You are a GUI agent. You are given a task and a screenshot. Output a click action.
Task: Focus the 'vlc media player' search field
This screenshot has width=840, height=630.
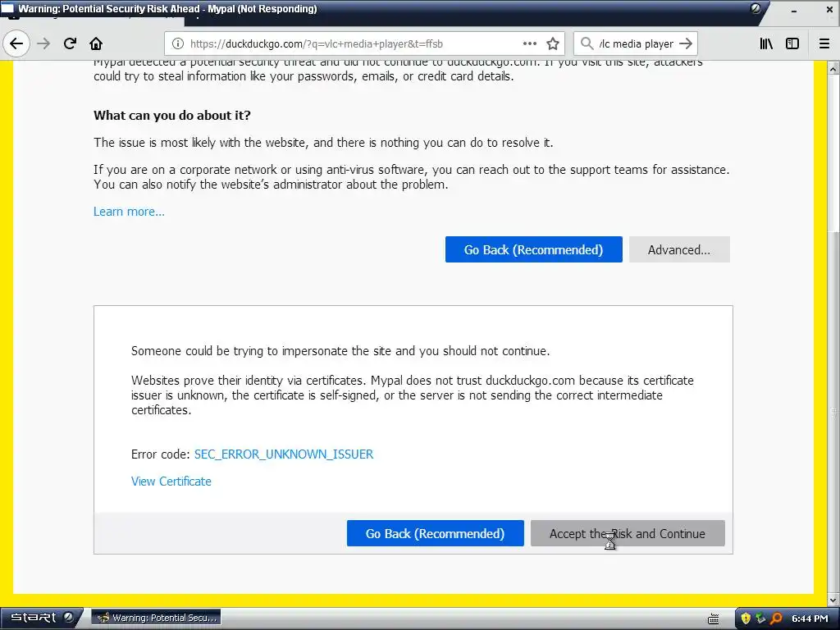(636, 44)
